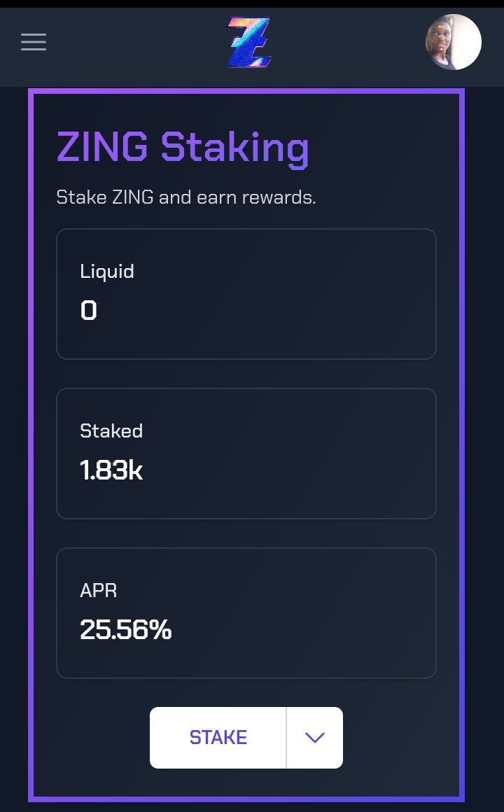Expand the chevron dropdown beside STAKE

pos(315,737)
